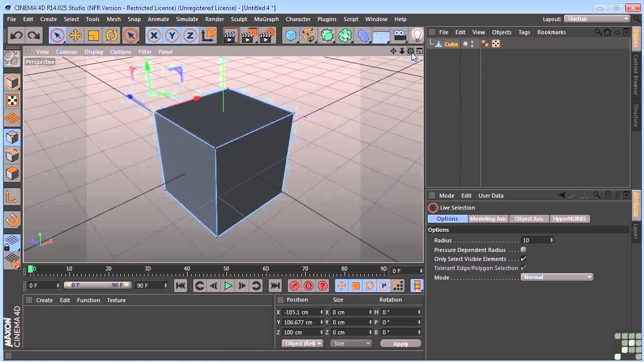Open the Size mode dropdown
Screen dimensions: 644x362
(x=351, y=343)
